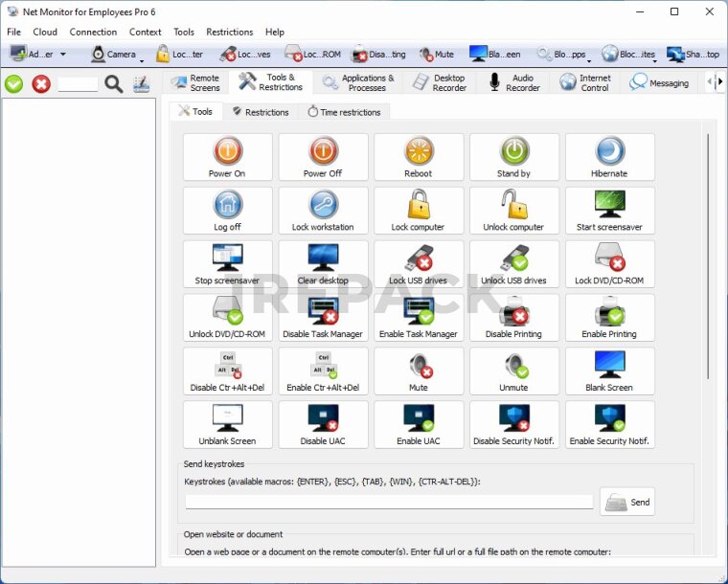Click the Keystrokes input field

[389, 502]
